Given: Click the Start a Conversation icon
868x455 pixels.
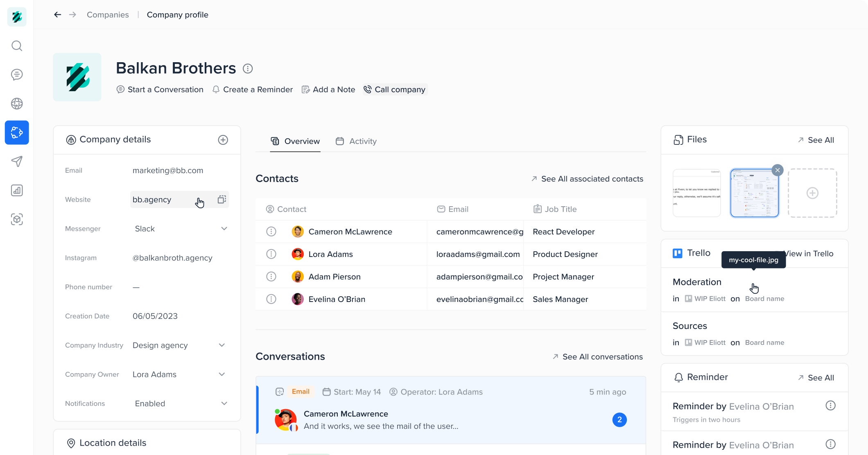Looking at the screenshot, I should click(120, 90).
